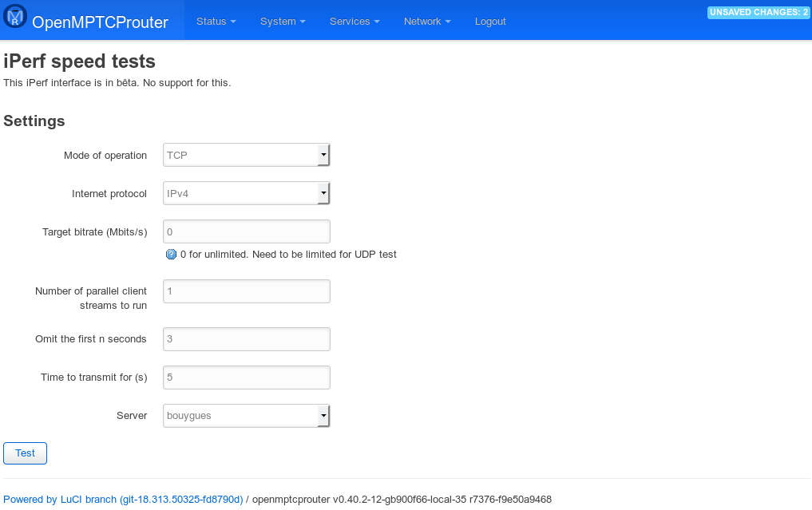812x510 pixels.
Task: Expand the Internet protocol dropdown
Action: pyautogui.click(x=247, y=193)
